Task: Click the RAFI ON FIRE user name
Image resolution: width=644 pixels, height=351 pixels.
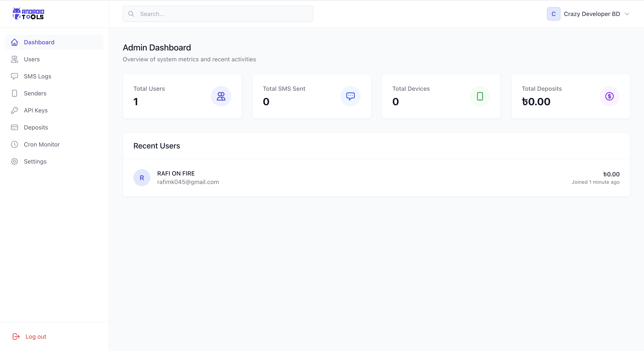Action: click(x=176, y=174)
